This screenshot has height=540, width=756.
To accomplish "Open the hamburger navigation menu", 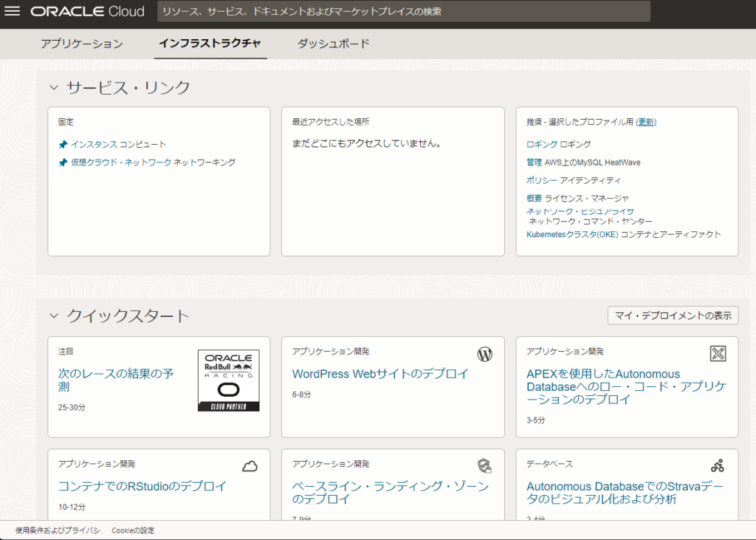I will point(13,12).
